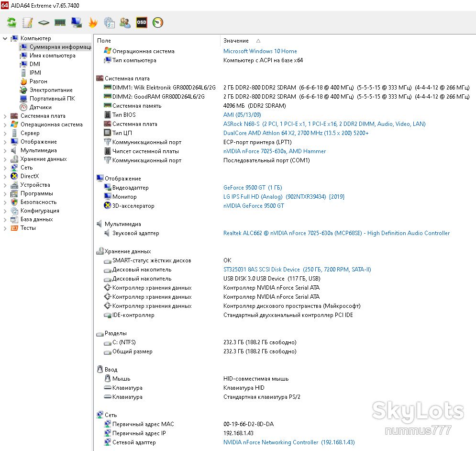This screenshot has height=451, width=476.
Task: Open the gauge benchmark toolbar icon
Action: click(158, 23)
